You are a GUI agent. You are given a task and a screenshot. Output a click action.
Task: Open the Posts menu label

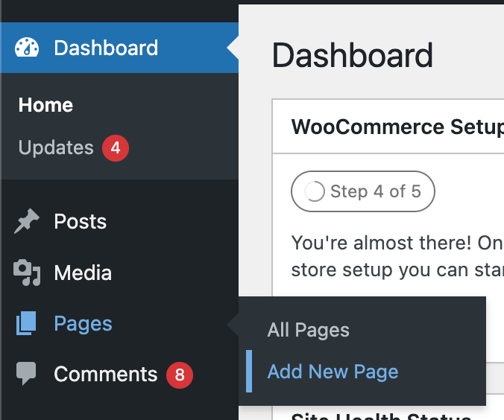pyautogui.click(x=81, y=222)
